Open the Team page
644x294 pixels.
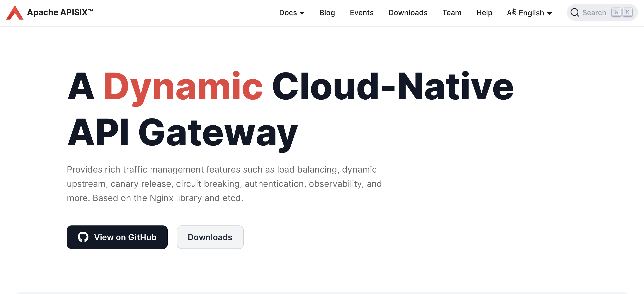pyautogui.click(x=451, y=12)
